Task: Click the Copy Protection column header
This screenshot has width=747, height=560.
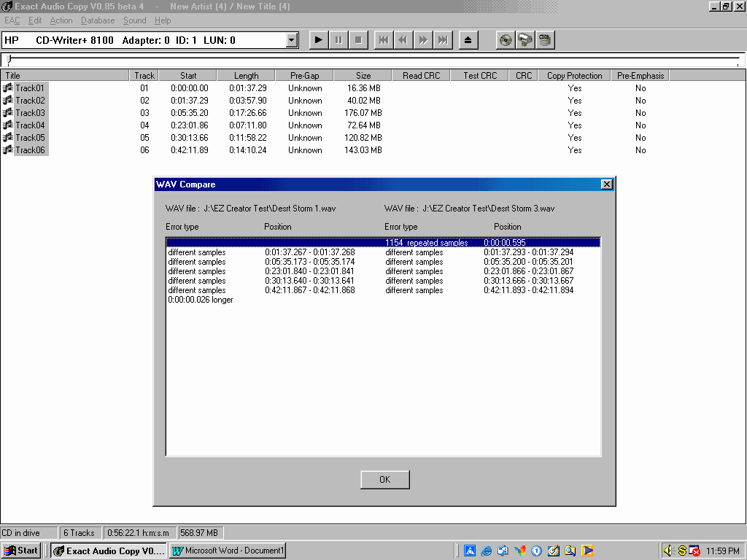Action: coord(575,75)
